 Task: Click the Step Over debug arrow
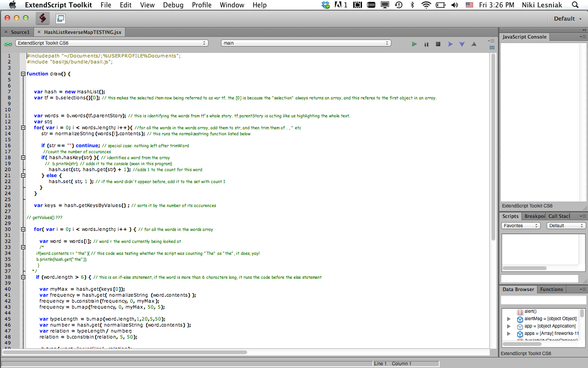450,44
